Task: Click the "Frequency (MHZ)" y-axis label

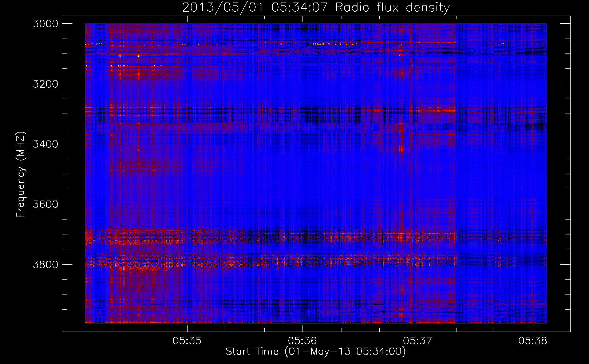Action: pyautogui.click(x=21, y=175)
